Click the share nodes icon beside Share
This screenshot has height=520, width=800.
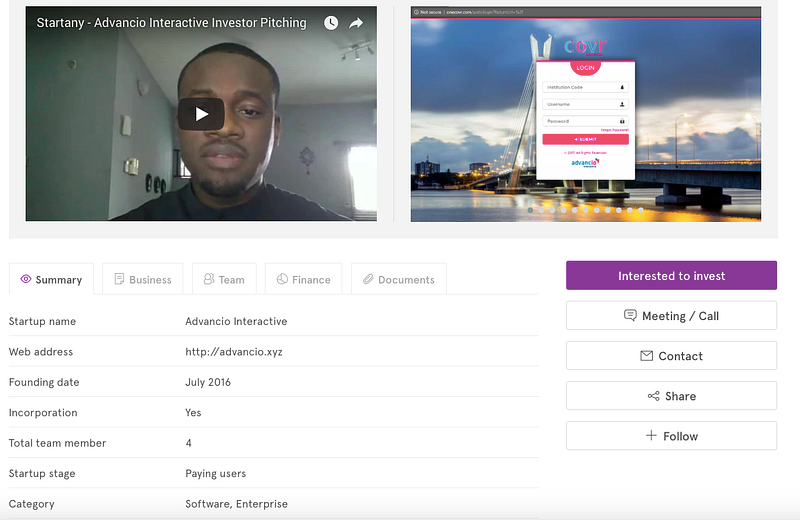[654, 396]
